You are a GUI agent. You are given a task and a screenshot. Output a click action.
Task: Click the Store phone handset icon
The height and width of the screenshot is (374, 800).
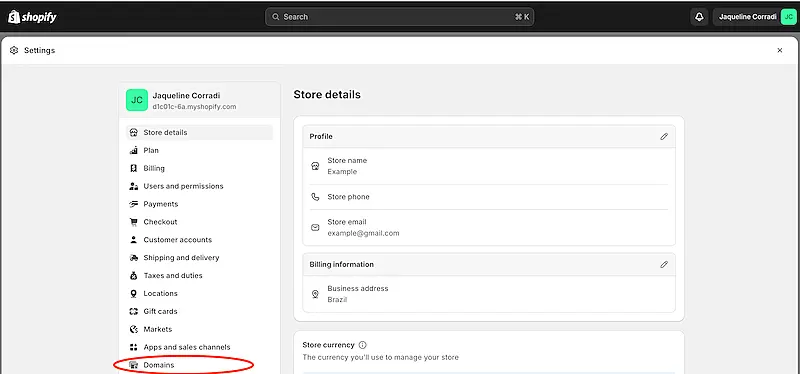click(315, 196)
